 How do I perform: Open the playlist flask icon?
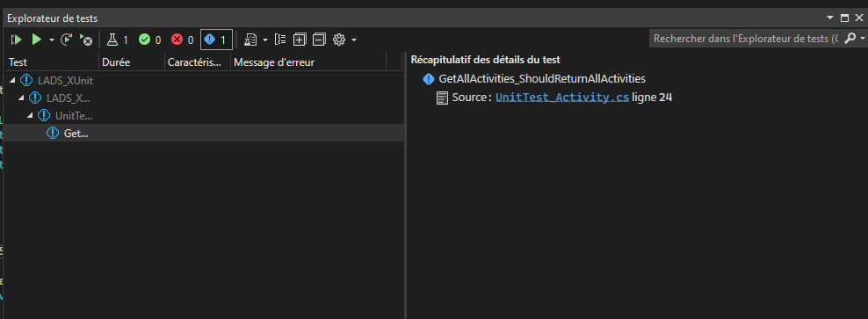pyautogui.click(x=250, y=40)
